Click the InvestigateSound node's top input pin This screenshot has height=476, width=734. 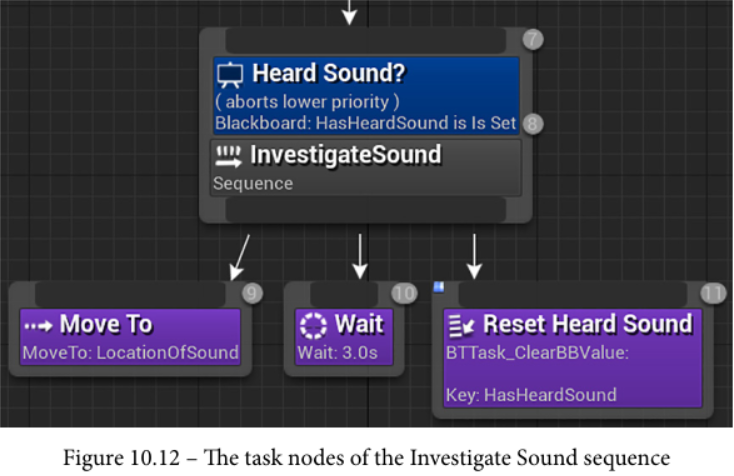[x=366, y=41]
